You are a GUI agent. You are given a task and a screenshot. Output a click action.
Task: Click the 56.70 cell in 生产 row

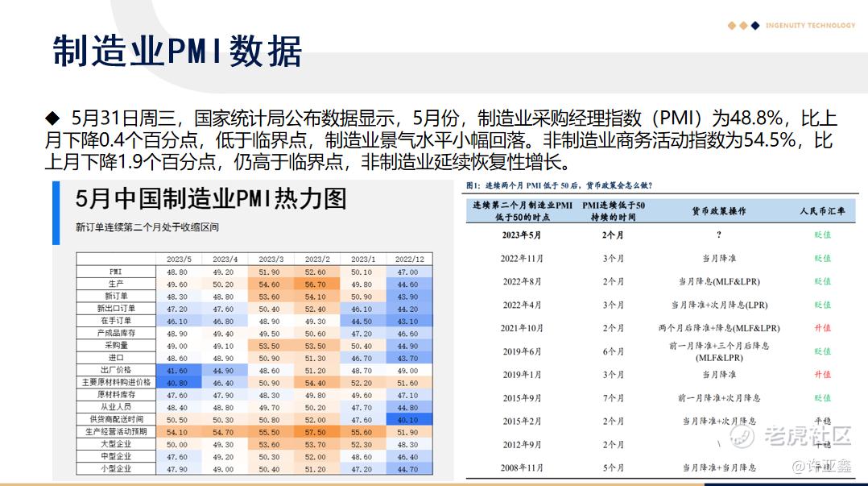(317, 284)
